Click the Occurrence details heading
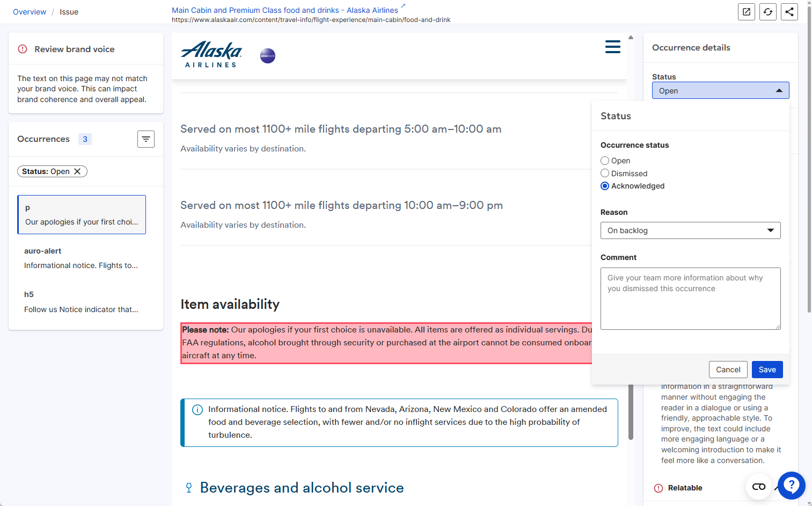This screenshot has height=506, width=812. pyautogui.click(x=691, y=48)
